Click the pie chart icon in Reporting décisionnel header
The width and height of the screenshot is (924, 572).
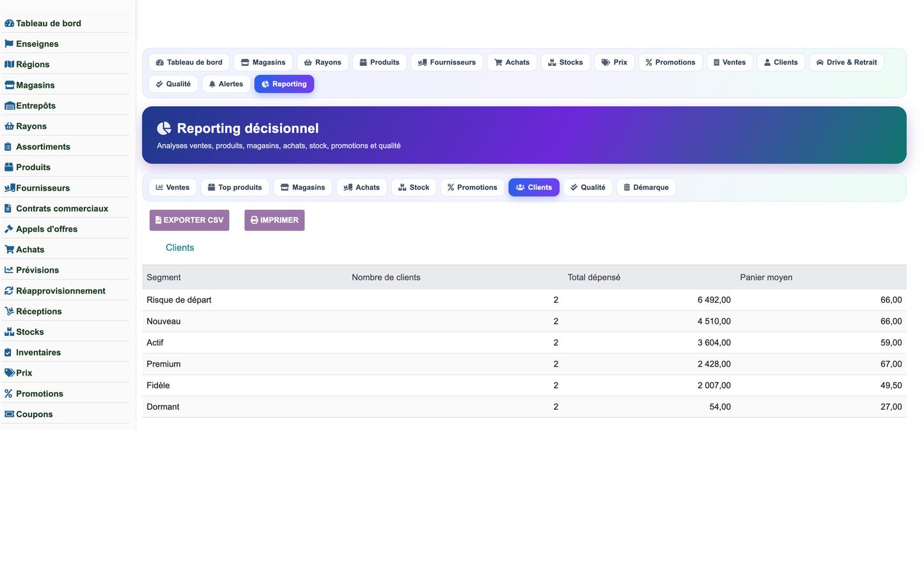click(x=164, y=129)
